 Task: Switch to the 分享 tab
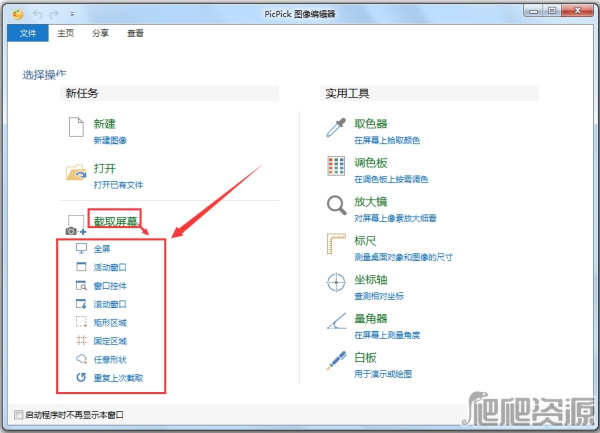click(x=100, y=33)
